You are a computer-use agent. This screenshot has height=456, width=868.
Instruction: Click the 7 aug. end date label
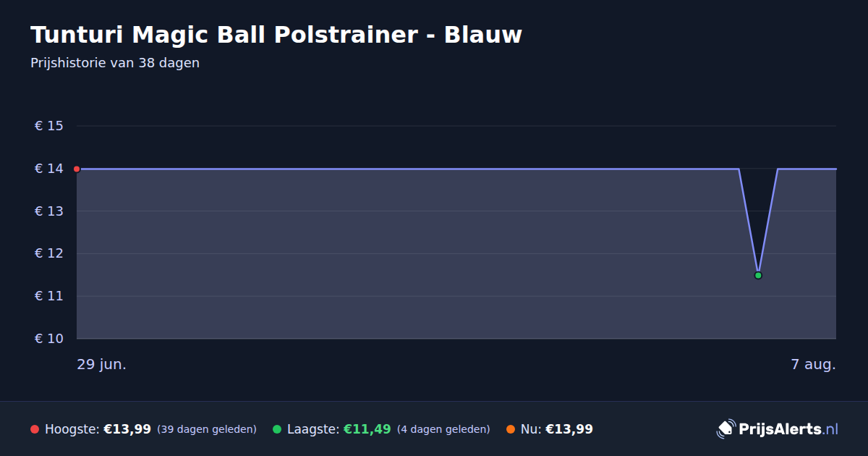click(813, 364)
